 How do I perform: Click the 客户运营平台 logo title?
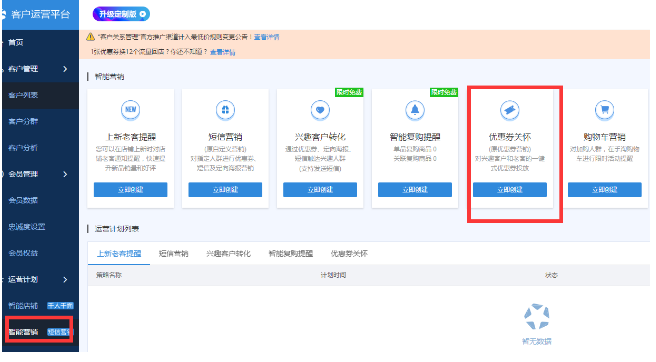[41, 14]
